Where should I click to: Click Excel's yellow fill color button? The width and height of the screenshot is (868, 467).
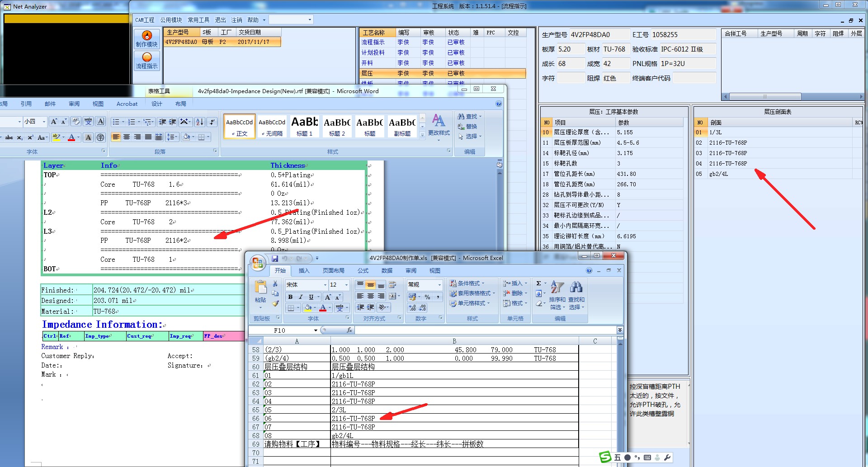pos(308,308)
